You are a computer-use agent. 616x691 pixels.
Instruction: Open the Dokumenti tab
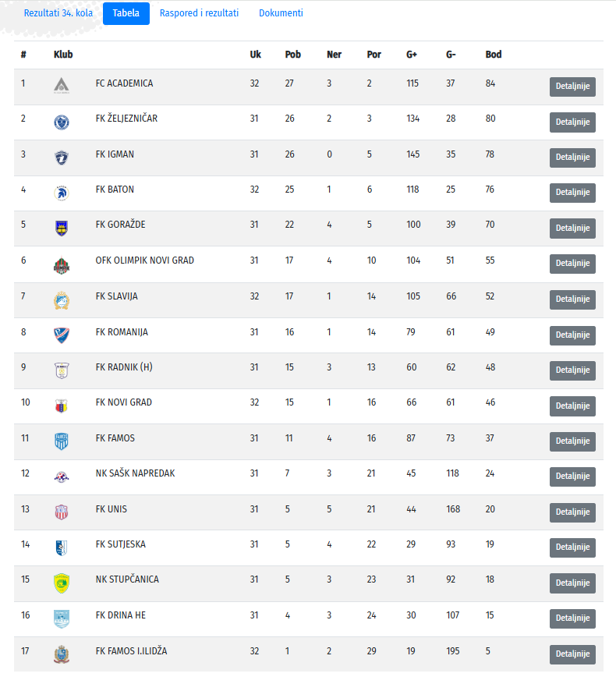coord(281,13)
